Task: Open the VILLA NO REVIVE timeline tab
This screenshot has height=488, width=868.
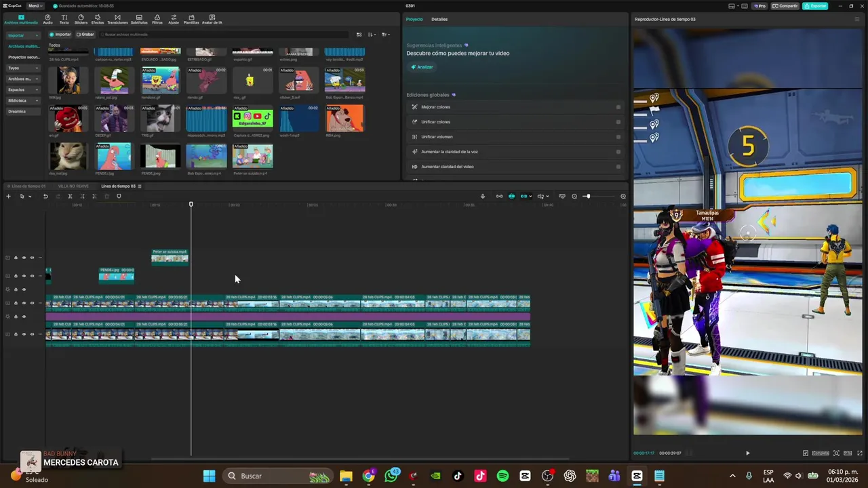Action: point(73,186)
